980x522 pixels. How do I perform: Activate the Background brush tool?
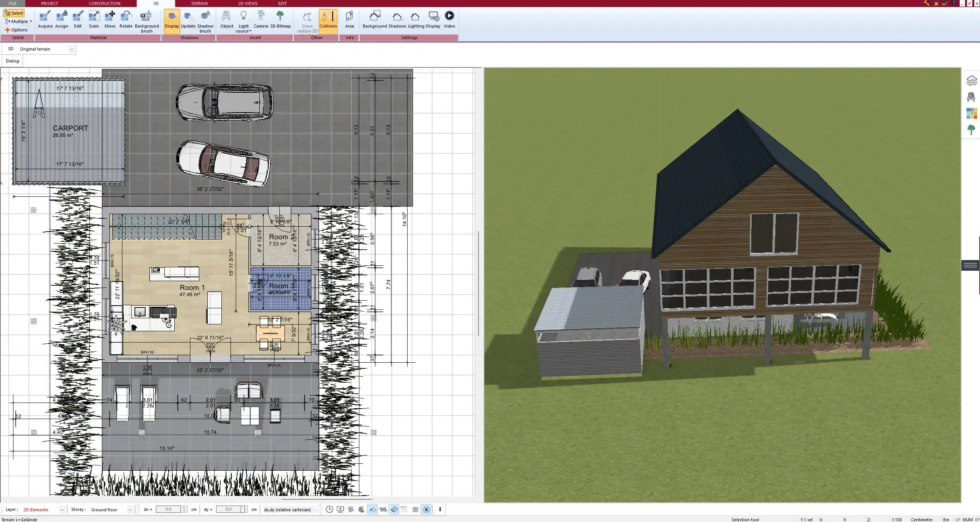(x=146, y=22)
